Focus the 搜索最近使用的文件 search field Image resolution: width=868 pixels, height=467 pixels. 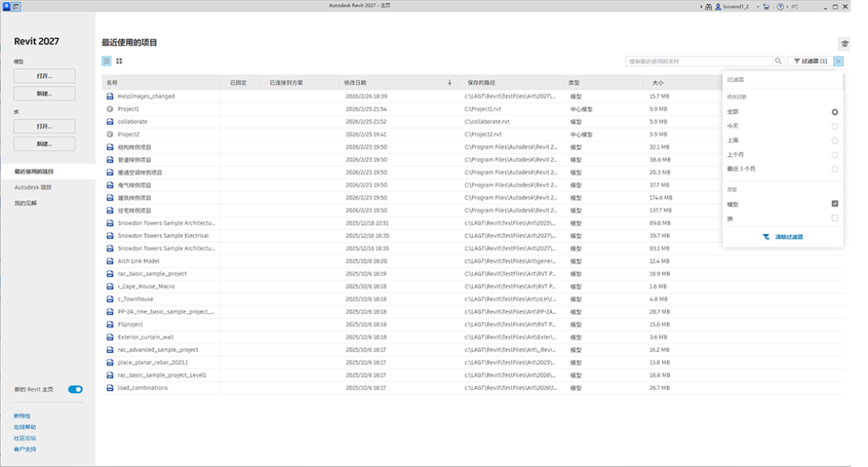click(700, 61)
